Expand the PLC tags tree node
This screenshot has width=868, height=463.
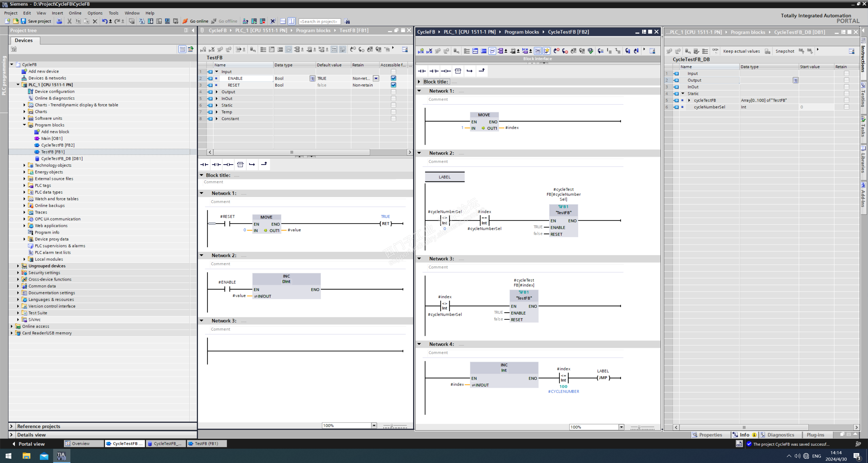pos(24,186)
